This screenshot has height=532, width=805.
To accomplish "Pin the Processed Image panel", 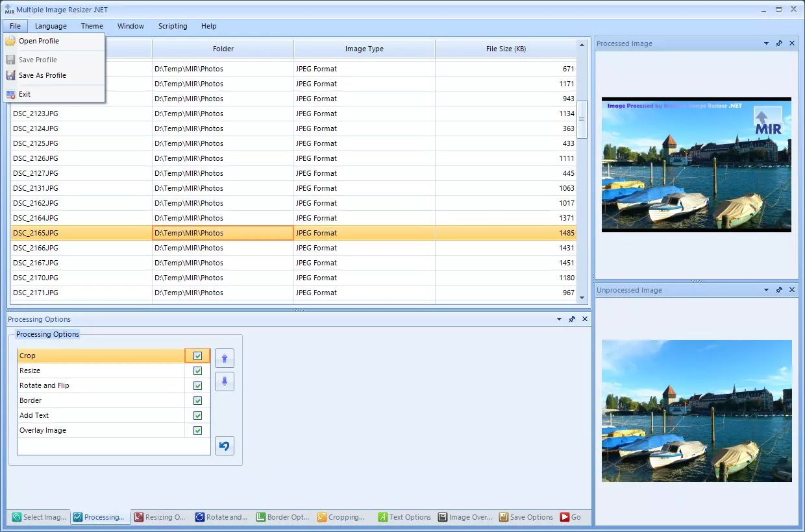I will click(779, 43).
